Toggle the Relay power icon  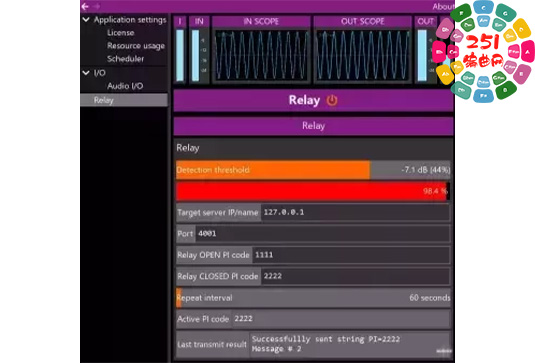pyautogui.click(x=332, y=100)
